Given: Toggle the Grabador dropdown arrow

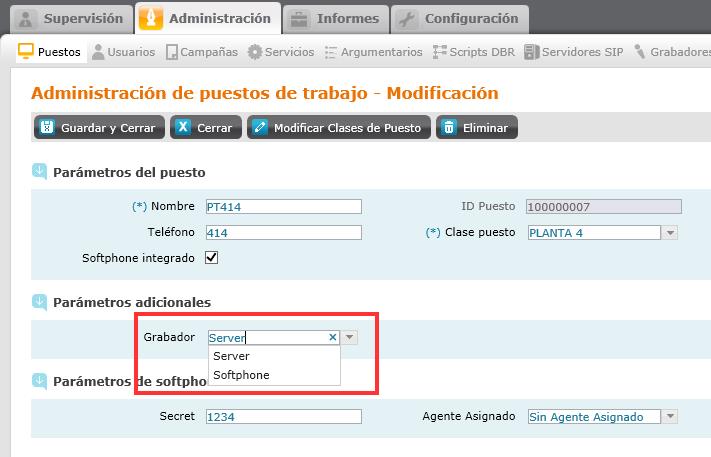Looking at the screenshot, I should click(349, 337).
